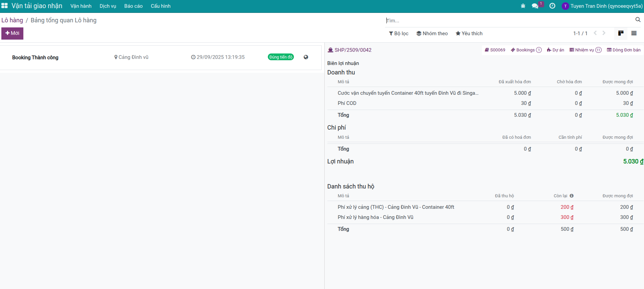Expand the Nhóm theo grouping dropdown
Viewport: 644px width, 289px height.
click(432, 34)
